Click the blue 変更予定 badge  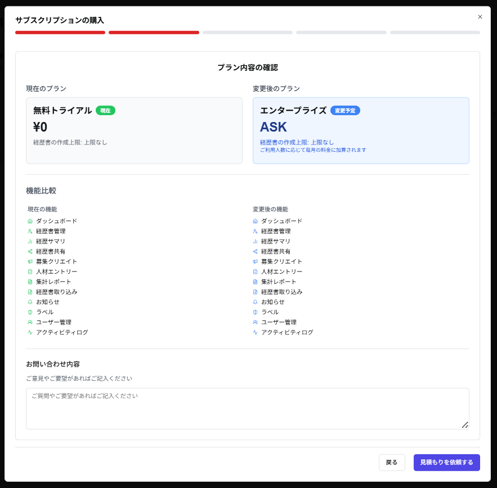point(345,110)
